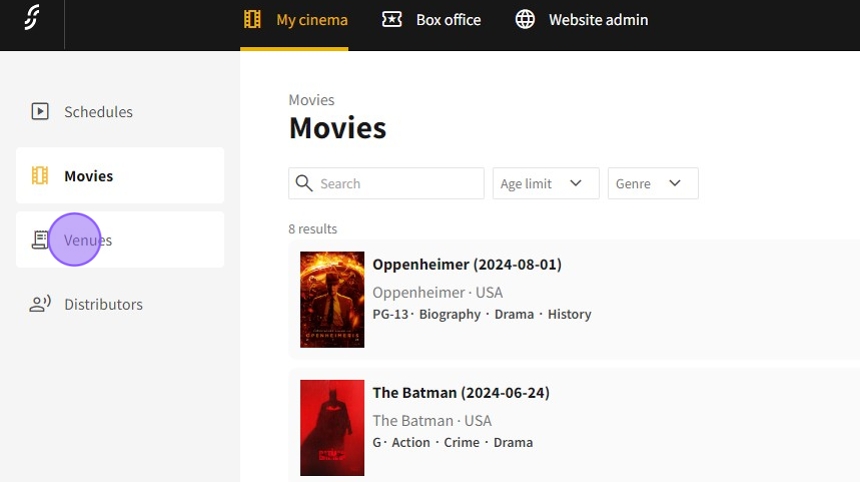
Task: Expand the Genre filter dropdown
Action: click(652, 184)
